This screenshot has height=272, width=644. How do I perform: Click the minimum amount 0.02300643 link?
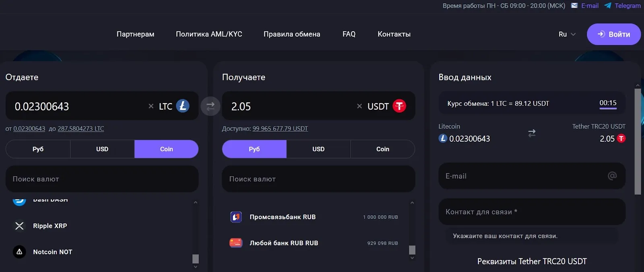[29, 129]
